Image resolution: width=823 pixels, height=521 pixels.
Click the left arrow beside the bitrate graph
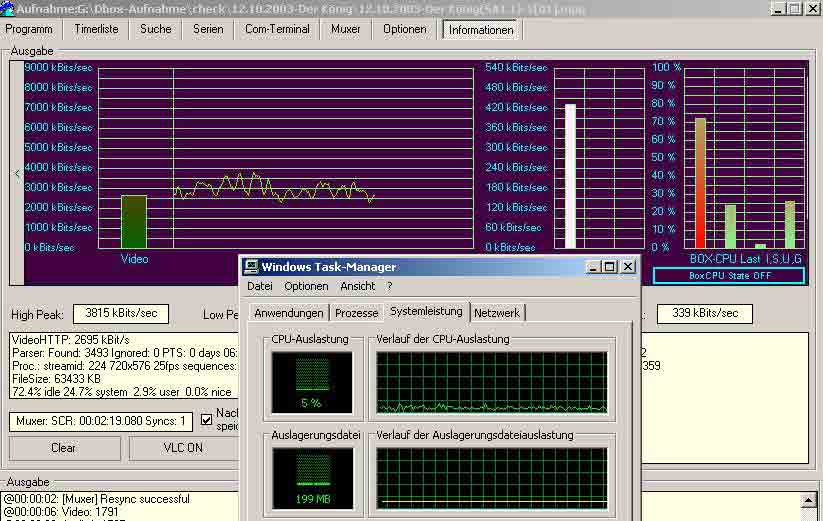click(x=16, y=173)
